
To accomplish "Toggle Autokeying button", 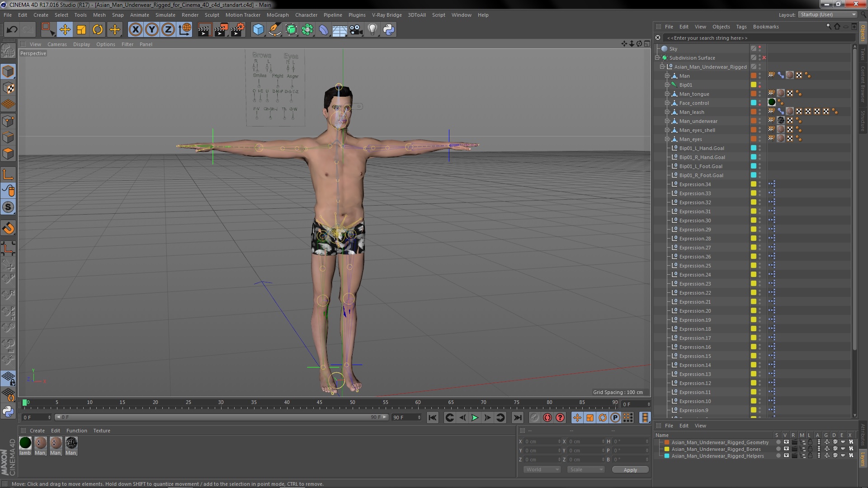I will (547, 418).
